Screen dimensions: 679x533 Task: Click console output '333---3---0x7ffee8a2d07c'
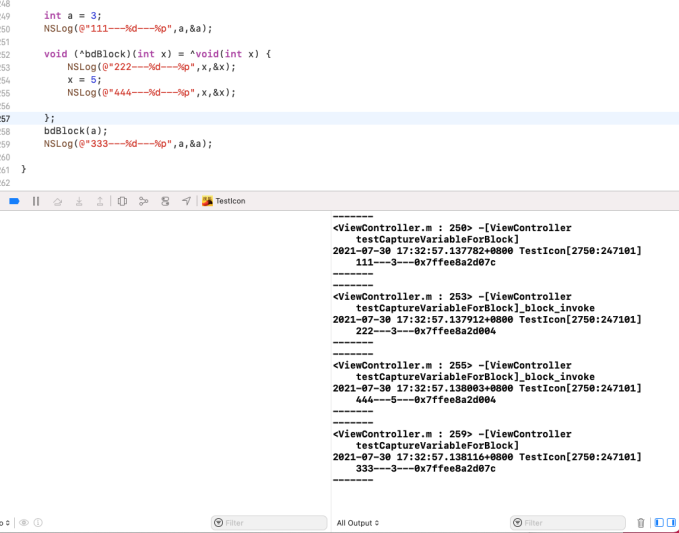point(426,468)
